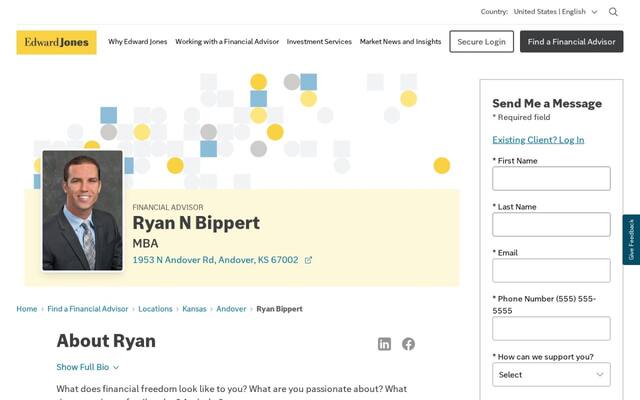This screenshot has width=640, height=400.
Task: Click the 'MBA' credential text
Action: [145, 244]
